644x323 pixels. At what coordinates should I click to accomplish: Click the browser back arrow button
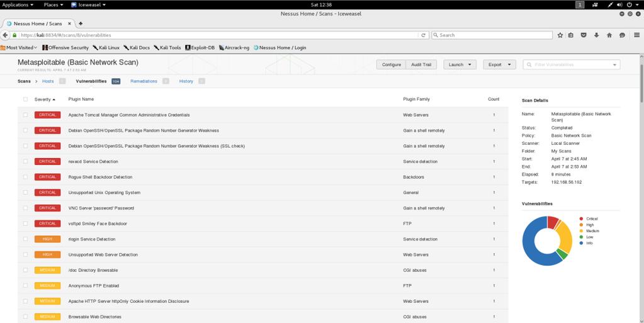pyautogui.click(x=5, y=35)
